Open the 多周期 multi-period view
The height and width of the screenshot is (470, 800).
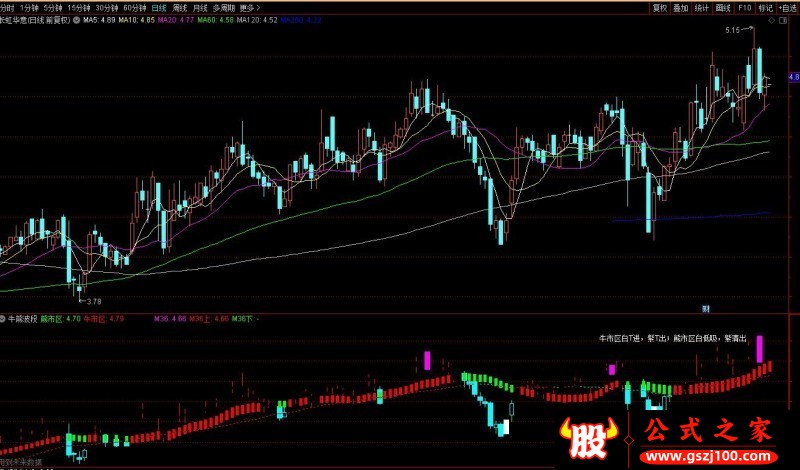[x=224, y=8]
